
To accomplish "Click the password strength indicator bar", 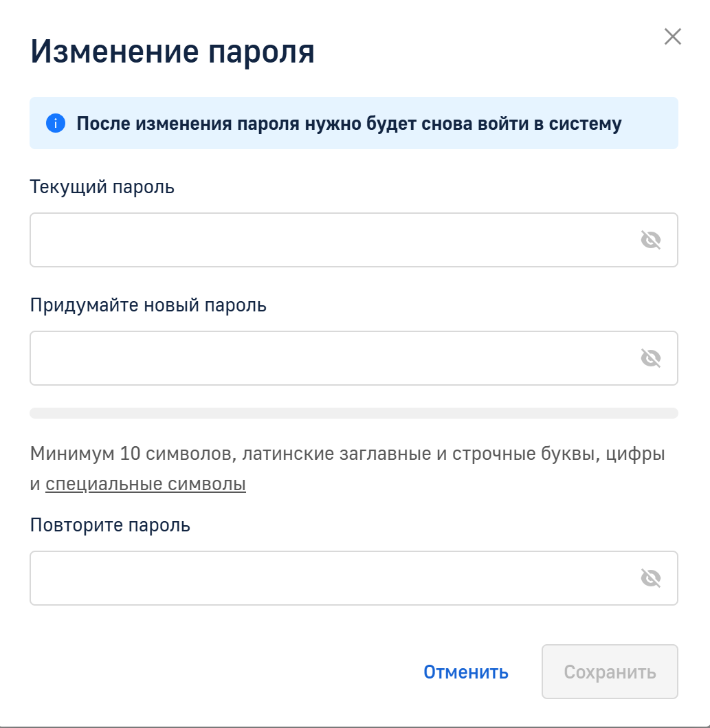I will coord(353,413).
